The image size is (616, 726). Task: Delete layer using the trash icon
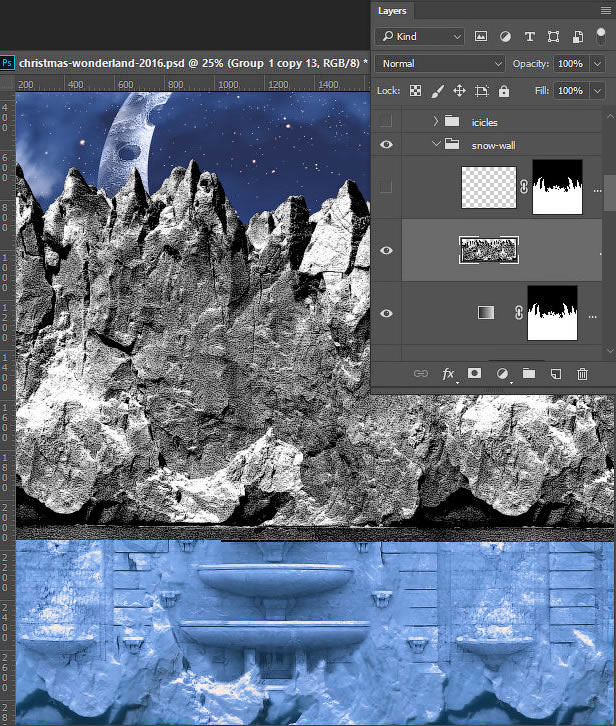583,374
